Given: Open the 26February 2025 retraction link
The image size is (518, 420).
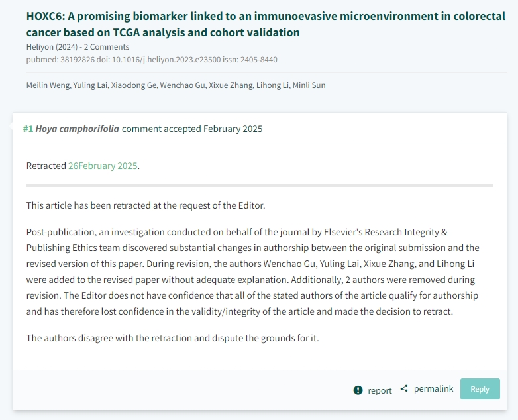Looking at the screenshot, I should click(x=103, y=166).
